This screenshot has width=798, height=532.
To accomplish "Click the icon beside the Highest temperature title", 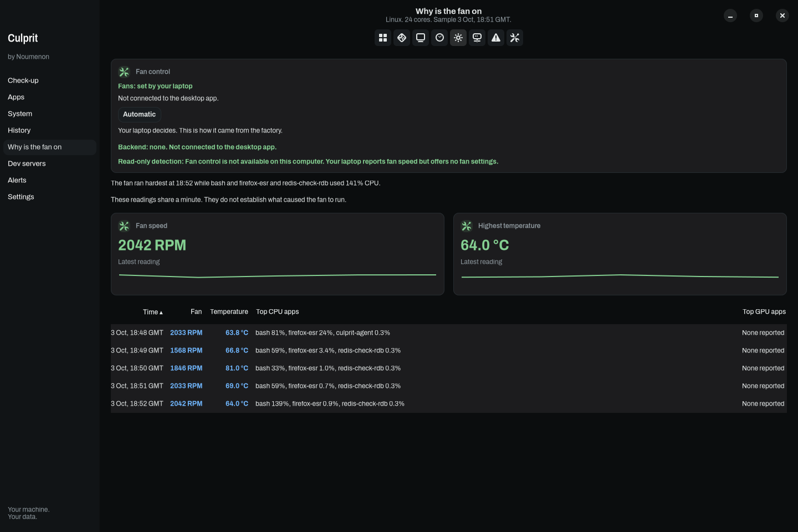I will (x=467, y=226).
